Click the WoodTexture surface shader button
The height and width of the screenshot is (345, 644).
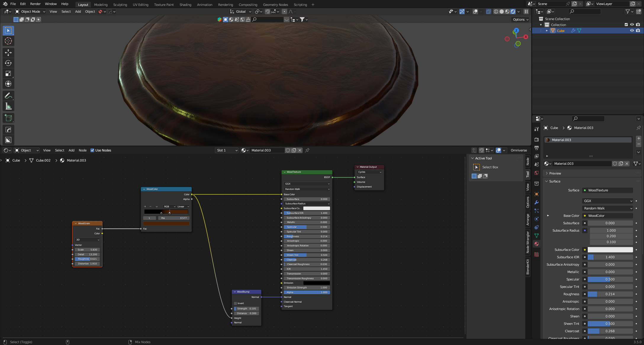608,190
